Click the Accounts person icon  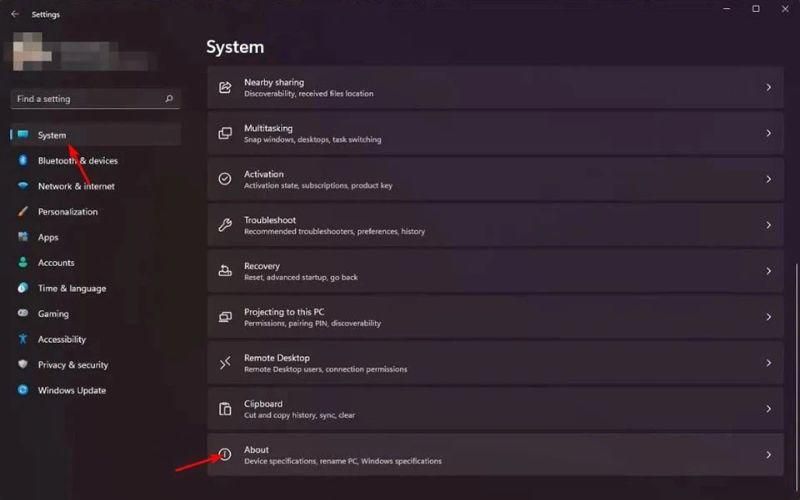(x=23, y=262)
